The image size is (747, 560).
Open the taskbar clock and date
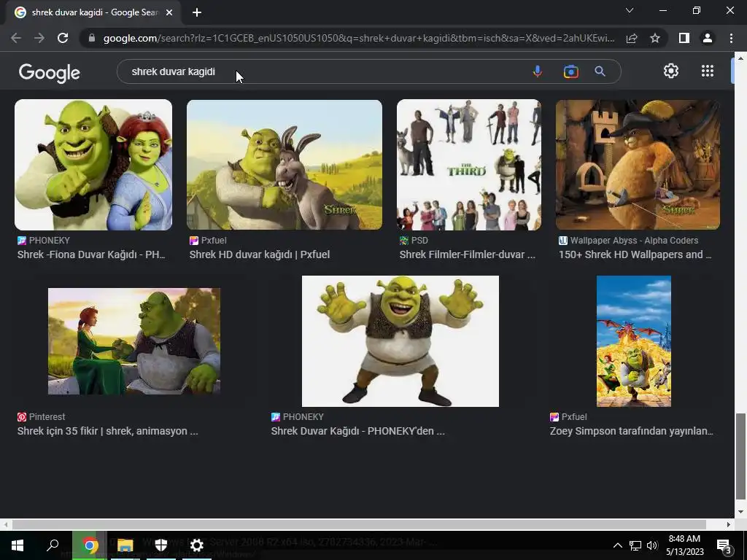684,545
